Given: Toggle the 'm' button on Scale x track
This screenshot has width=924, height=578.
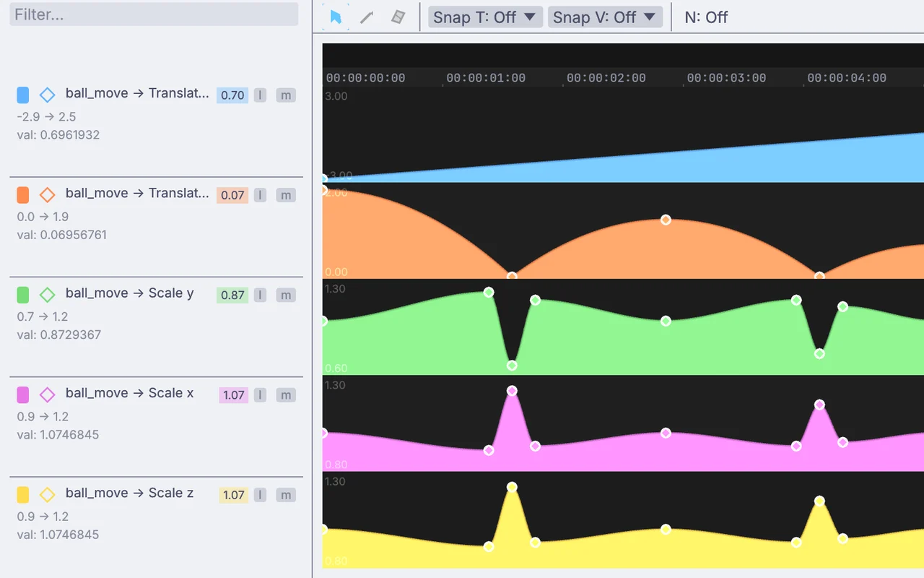Looking at the screenshot, I should (x=286, y=395).
